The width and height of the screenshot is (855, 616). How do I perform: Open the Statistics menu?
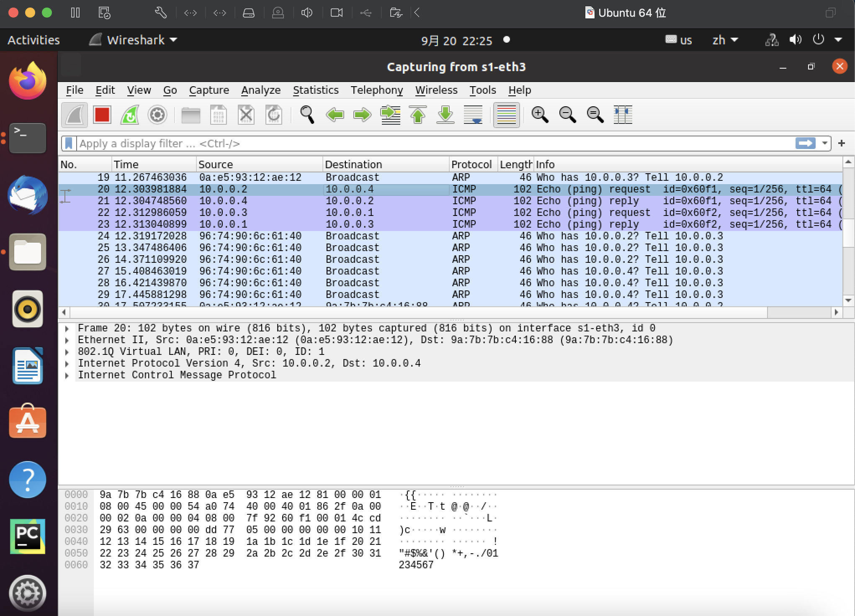(315, 90)
